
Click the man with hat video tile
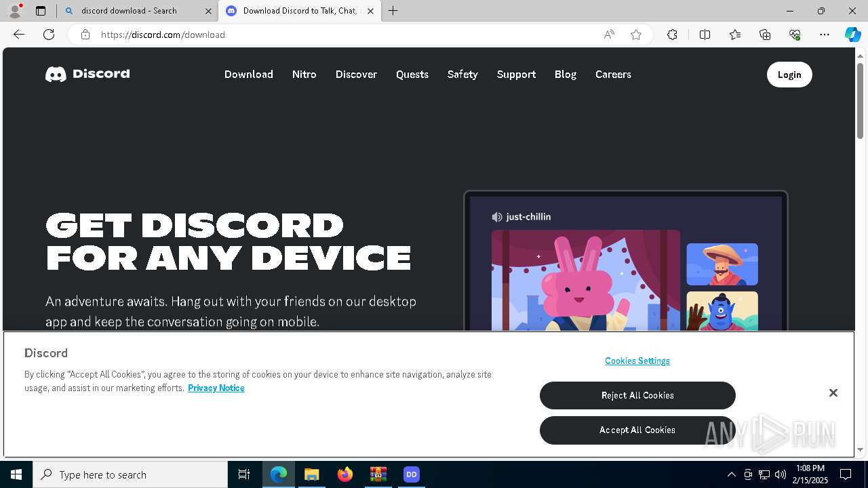coord(722,264)
